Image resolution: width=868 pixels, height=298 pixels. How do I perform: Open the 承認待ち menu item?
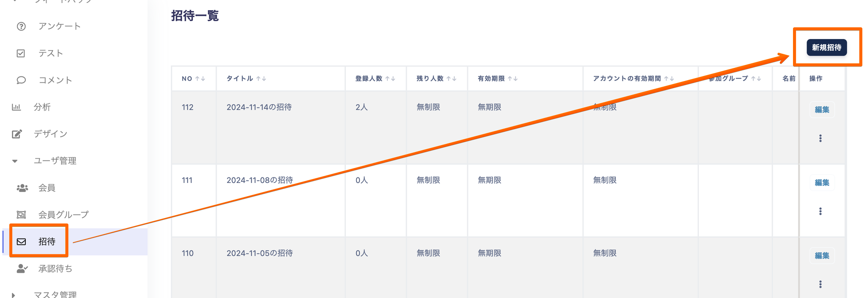[55, 269]
